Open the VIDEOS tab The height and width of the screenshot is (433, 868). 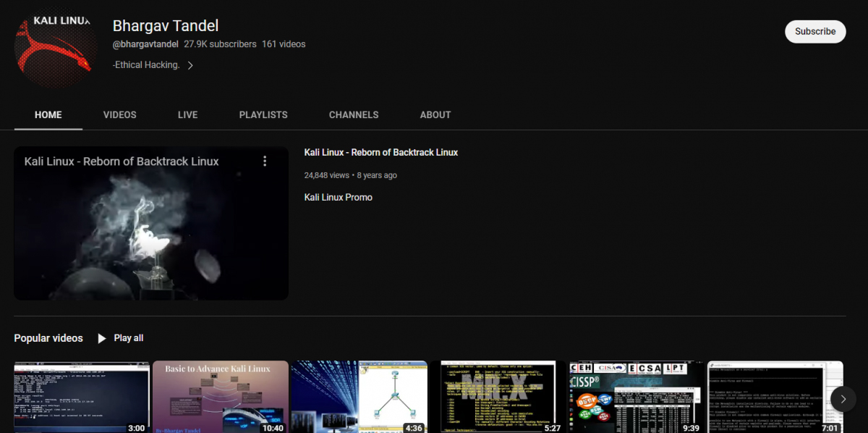(119, 115)
